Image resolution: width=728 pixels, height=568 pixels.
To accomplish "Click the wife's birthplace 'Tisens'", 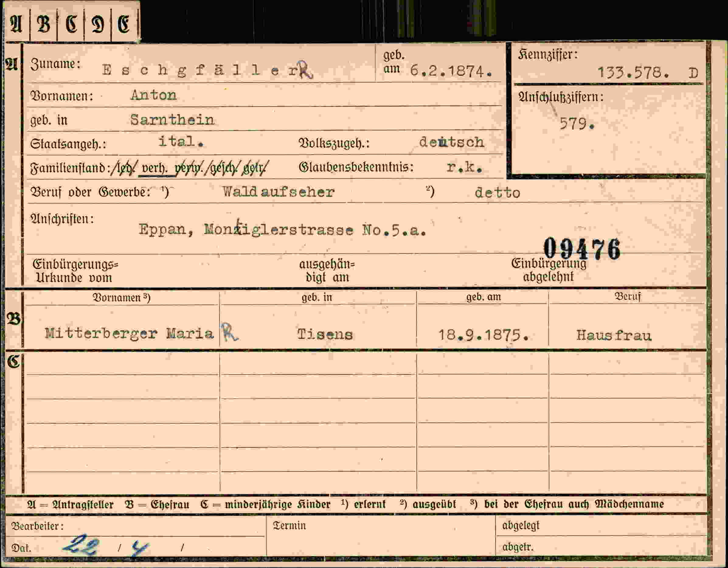I will click(x=325, y=334).
